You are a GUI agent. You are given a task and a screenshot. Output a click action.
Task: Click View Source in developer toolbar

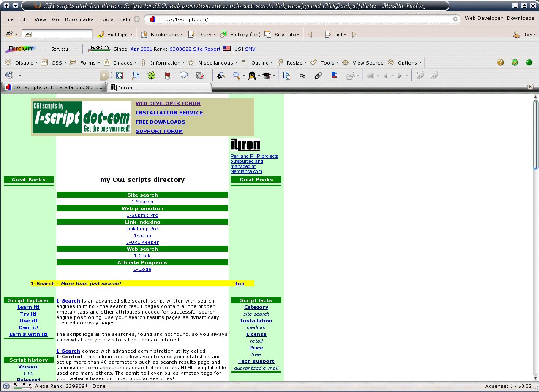tap(363, 63)
